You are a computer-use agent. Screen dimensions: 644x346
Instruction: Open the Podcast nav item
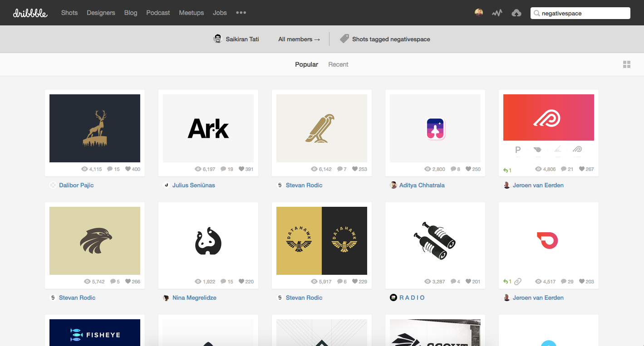click(x=158, y=13)
